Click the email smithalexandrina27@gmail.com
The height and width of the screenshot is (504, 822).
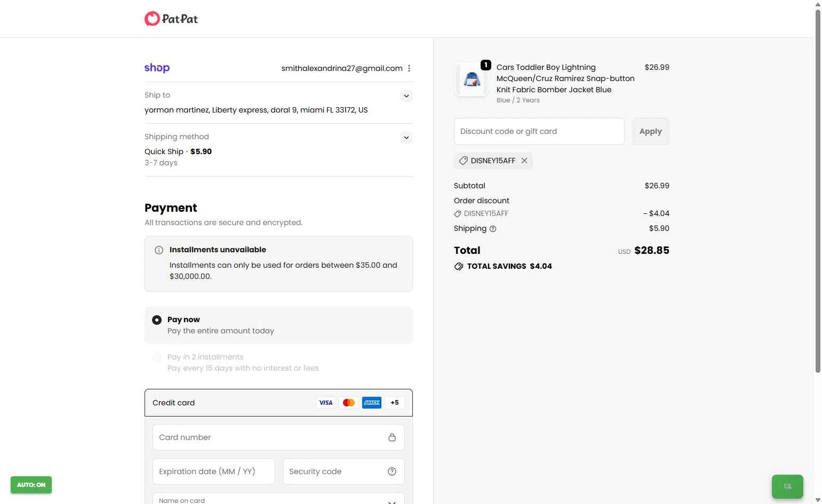pos(342,68)
